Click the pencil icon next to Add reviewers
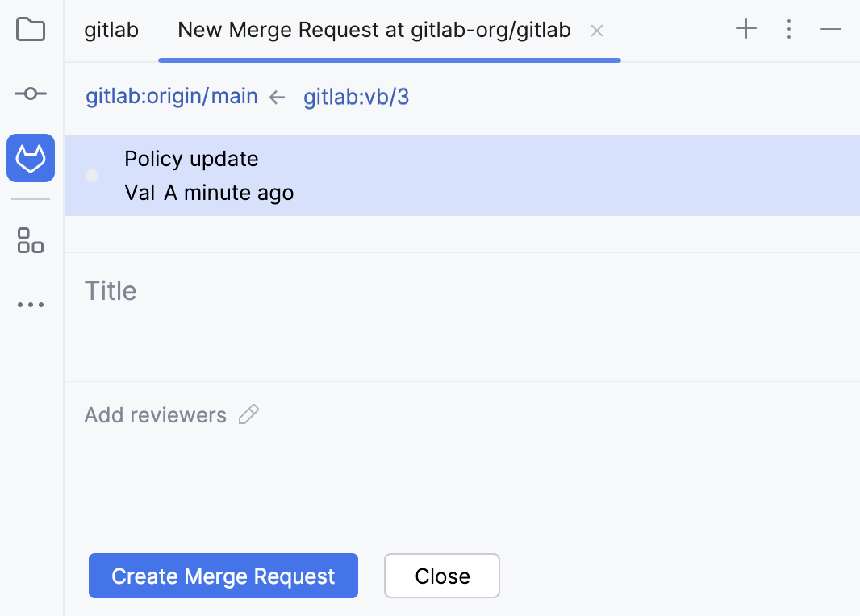 pos(248,414)
